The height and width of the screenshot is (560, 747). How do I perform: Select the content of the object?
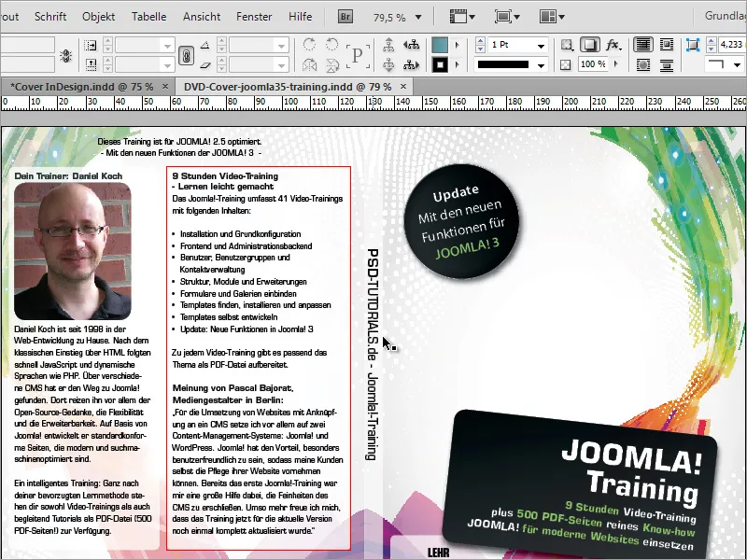[388, 64]
